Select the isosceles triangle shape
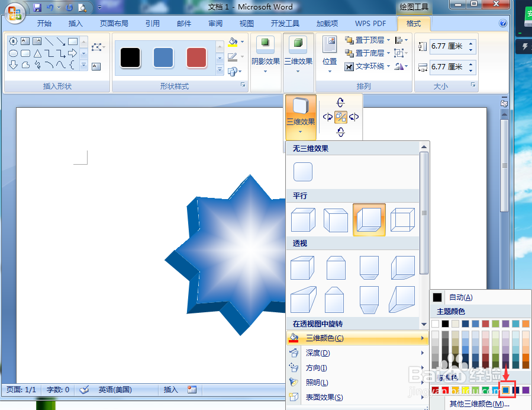Image resolution: width=532 pixels, height=410 pixels. tap(37, 53)
